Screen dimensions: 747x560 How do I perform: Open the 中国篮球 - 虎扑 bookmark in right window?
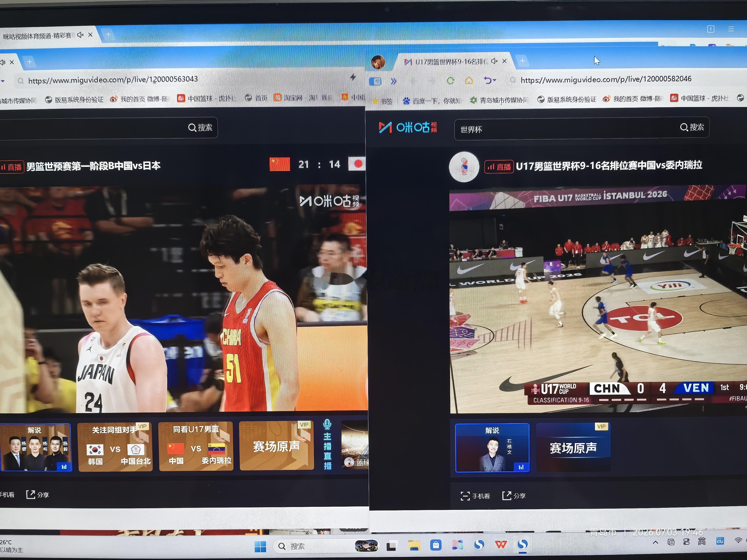pyautogui.click(x=699, y=98)
